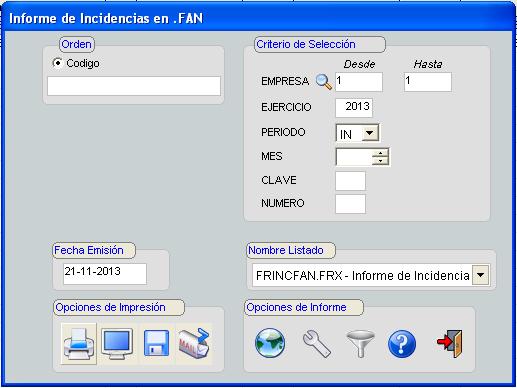The width and height of the screenshot is (517, 388).
Task: Click the EMPRESA Desde input field
Action: 359,82
